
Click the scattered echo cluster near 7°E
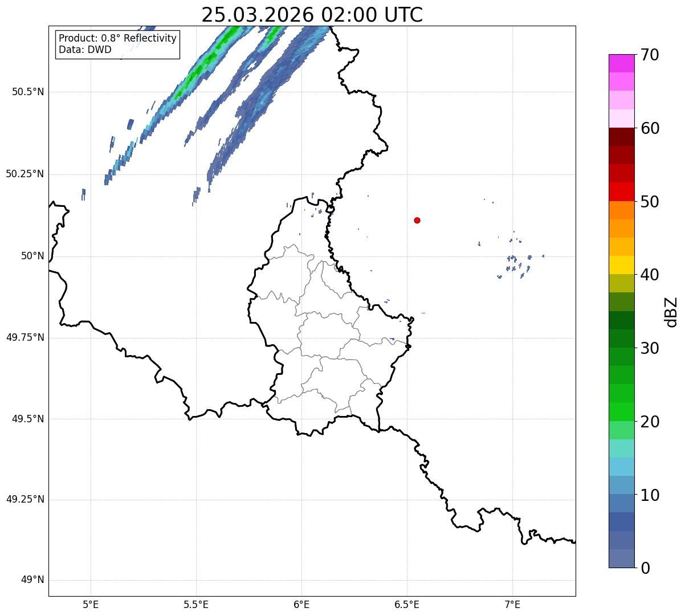pyautogui.click(x=516, y=263)
